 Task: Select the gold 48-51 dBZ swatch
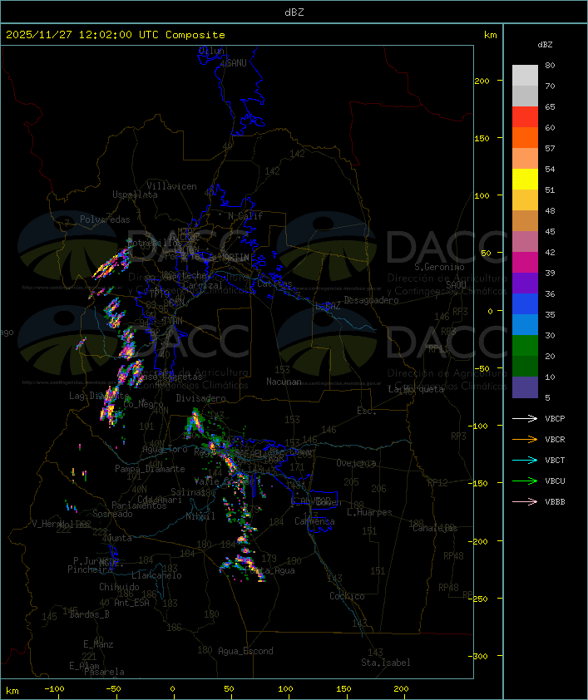(525, 200)
